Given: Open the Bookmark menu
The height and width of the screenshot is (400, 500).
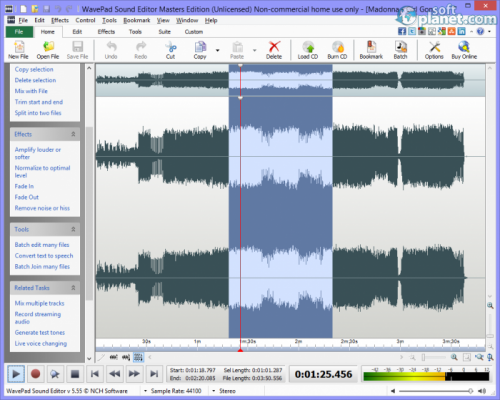Looking at the screenshot, I should click(x=137, y=20).
